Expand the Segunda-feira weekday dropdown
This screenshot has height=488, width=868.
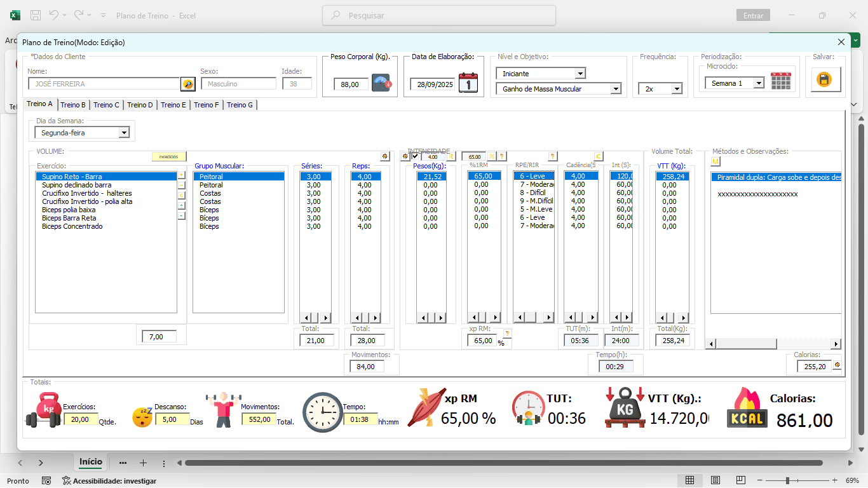[124, 133]
